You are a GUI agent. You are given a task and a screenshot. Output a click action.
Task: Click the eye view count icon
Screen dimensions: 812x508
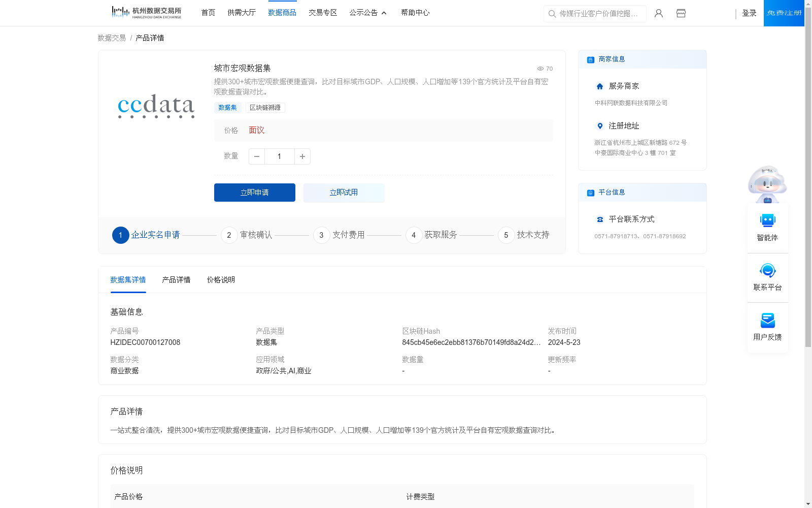[x=540, y=69]
